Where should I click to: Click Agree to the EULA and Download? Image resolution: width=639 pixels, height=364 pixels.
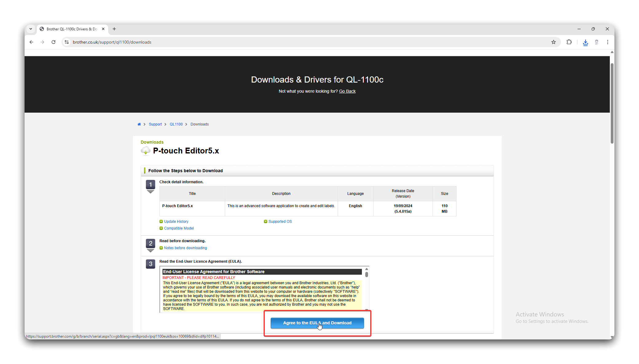[x=317, y=323]
